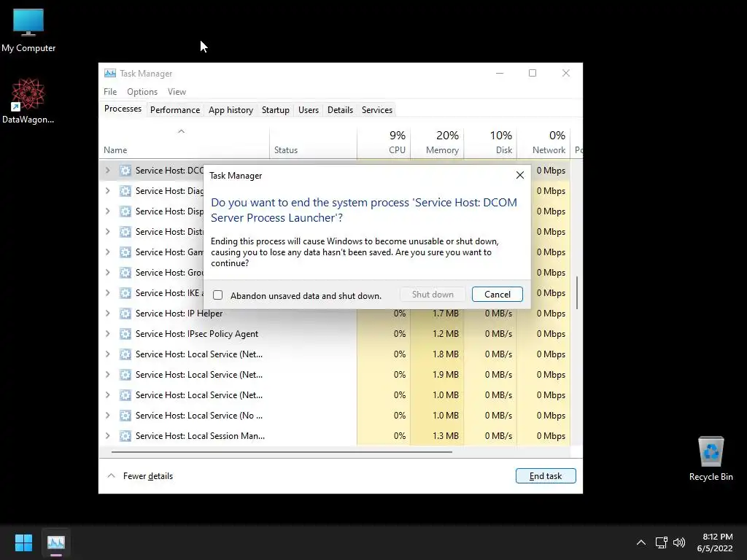Sort by the Disk column header

click(x=490, y=142)
